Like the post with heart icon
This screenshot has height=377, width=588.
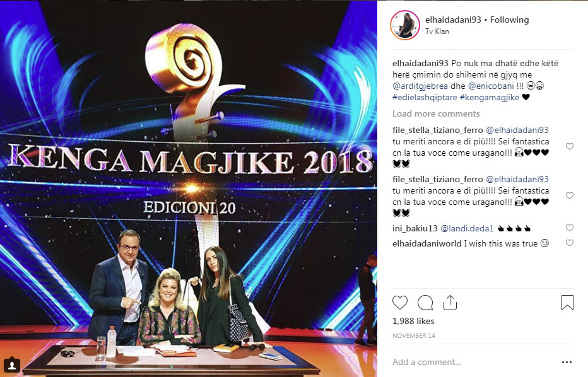[400, 303]
